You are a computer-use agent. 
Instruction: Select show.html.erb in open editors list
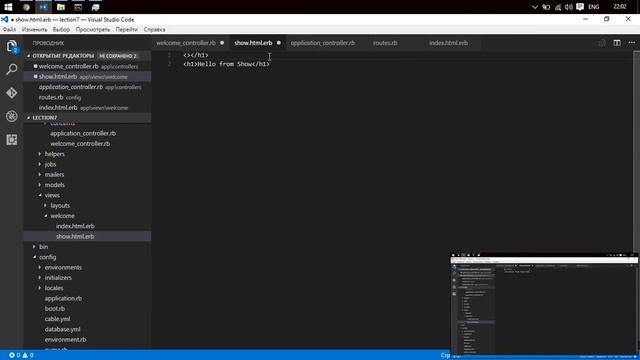pyautogui.click(x=88, y=76)
